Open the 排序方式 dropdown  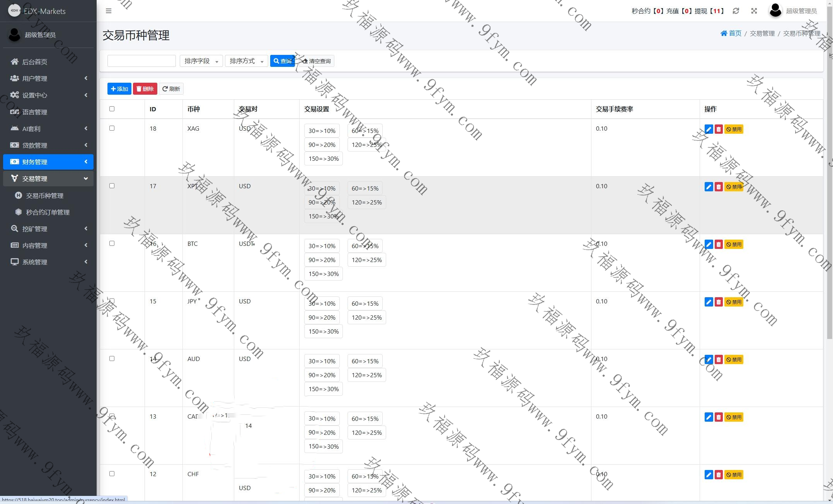246,61
